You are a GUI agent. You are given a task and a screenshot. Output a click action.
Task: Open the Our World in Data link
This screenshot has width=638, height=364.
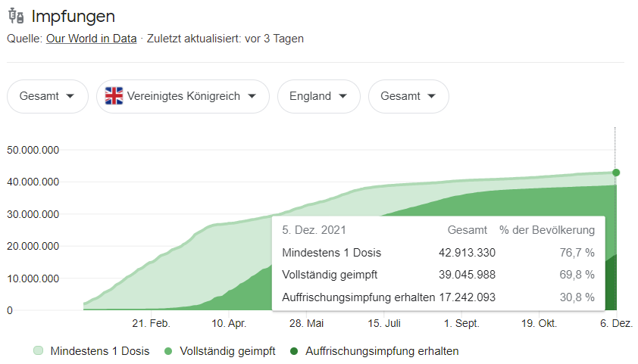tap(91, 39)
